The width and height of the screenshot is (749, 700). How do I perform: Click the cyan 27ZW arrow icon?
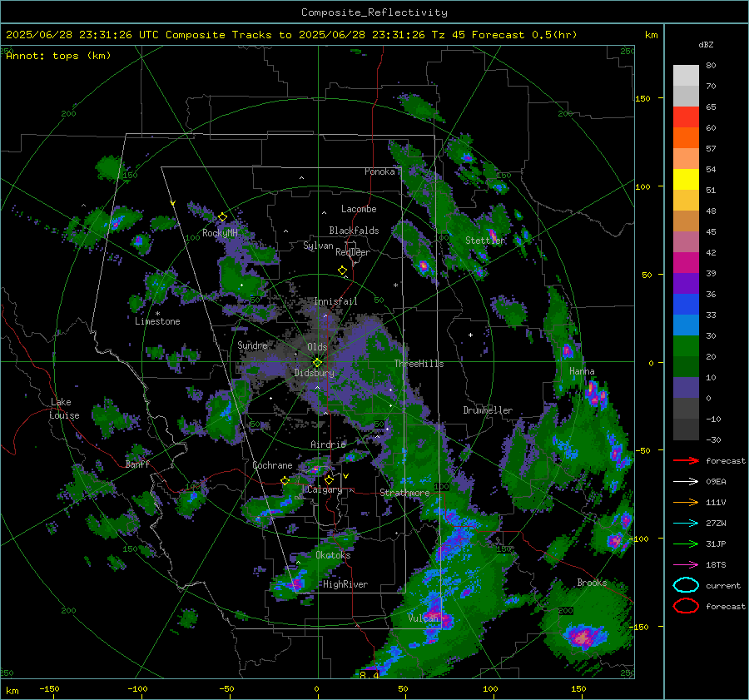pos(686,524)
